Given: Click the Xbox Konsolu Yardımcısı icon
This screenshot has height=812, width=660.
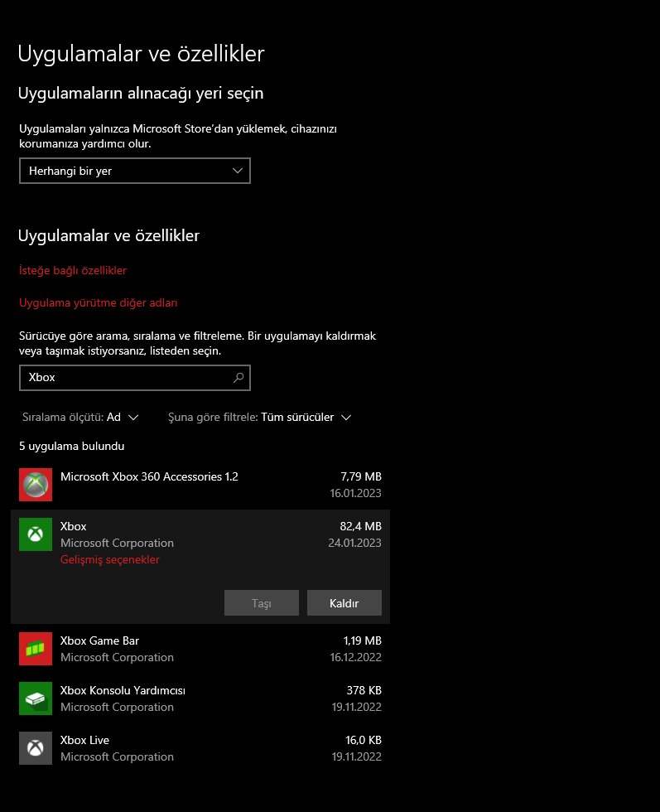Looking at the screenshot, I should pos(36,698).
